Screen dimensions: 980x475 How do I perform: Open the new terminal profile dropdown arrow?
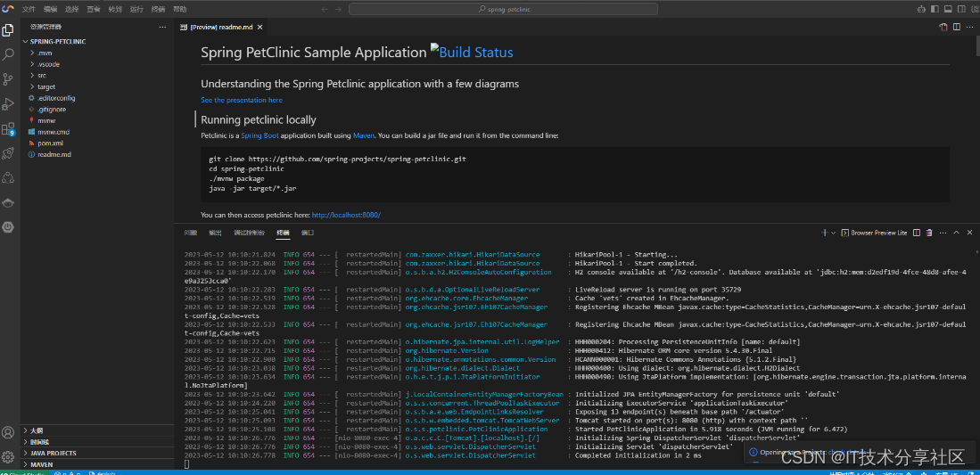(x=833, y=233)
